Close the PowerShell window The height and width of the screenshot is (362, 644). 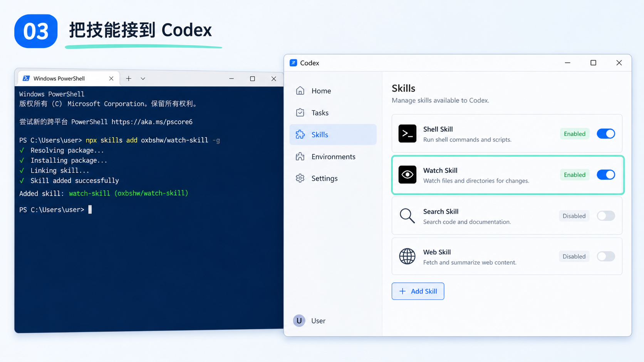click(x=274, y=78)
